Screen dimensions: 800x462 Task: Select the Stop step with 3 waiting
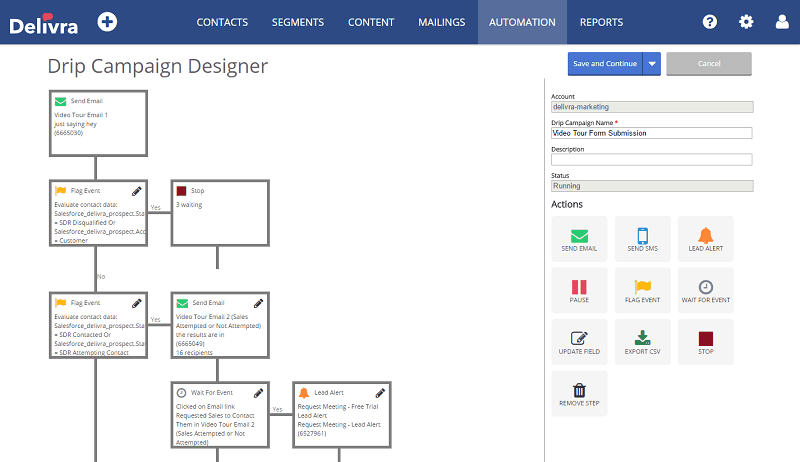coord(220,213)
